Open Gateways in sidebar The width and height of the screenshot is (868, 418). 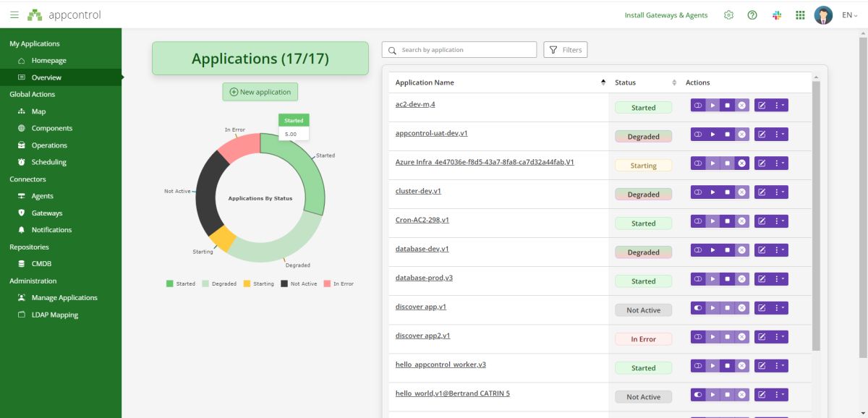coord(46,213)
